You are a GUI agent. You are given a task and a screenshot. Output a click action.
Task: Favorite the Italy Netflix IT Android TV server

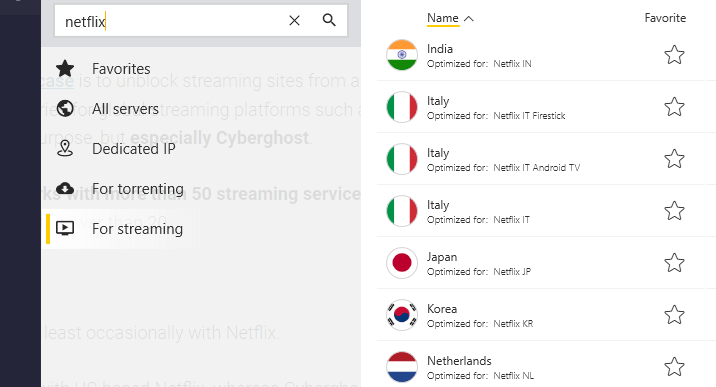[x=674, y=159]
